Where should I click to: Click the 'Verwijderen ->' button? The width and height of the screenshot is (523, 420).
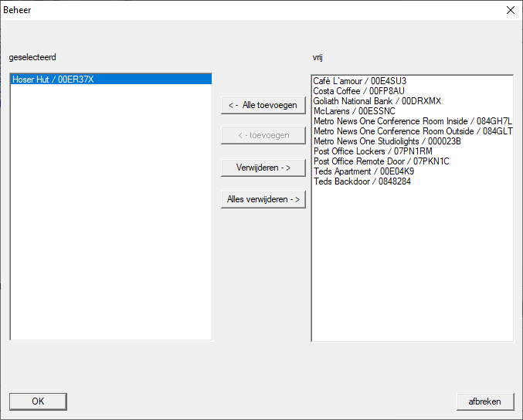click(x=263, y=168)
